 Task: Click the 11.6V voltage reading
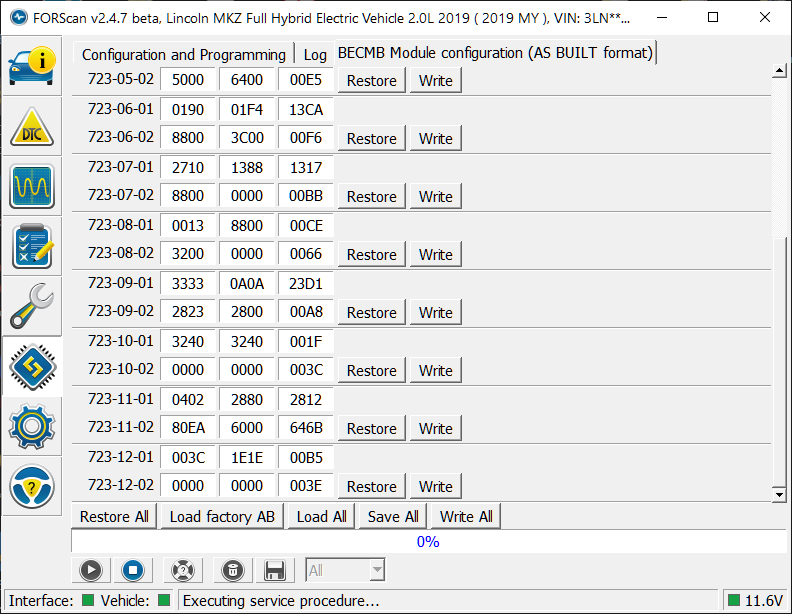pyautogui.click(x=764, y=600)
